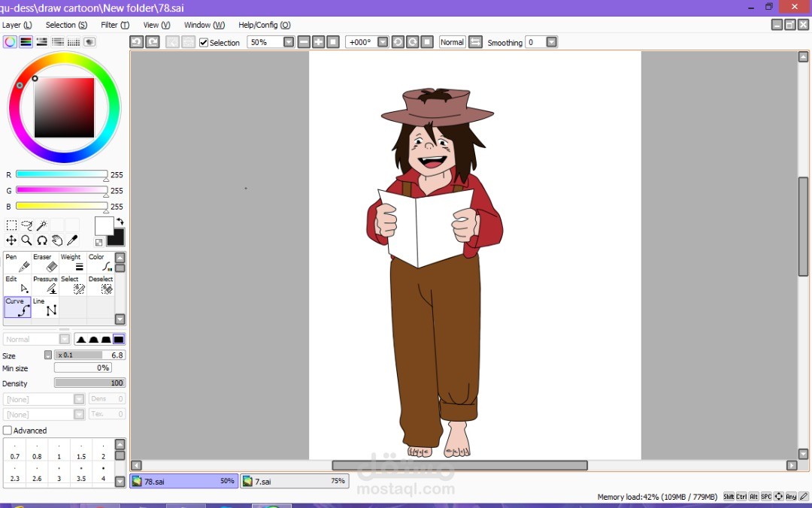Uncheck the Selection checkbox
812x508 pixels.
204,43
